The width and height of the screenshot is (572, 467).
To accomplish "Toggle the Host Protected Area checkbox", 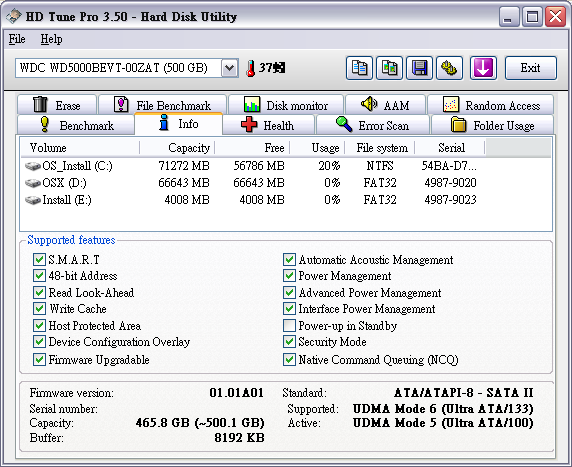I will click(x=39, y=325).
